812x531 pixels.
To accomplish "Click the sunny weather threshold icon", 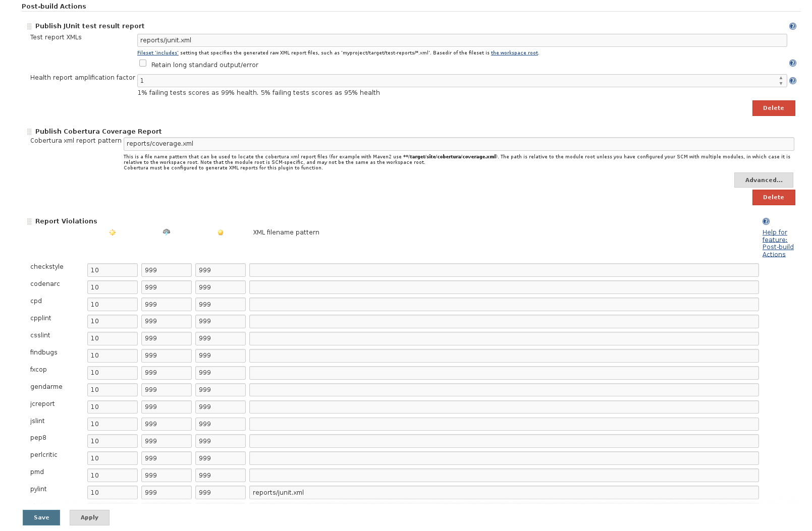I will [x=113, y=232].
